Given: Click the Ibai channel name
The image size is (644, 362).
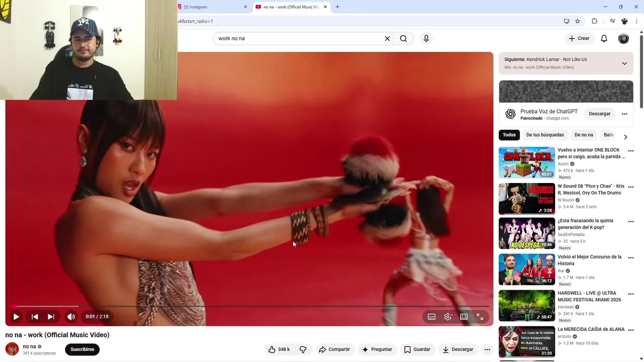Looking at the screenshot, I should click(x=561, y=271).
